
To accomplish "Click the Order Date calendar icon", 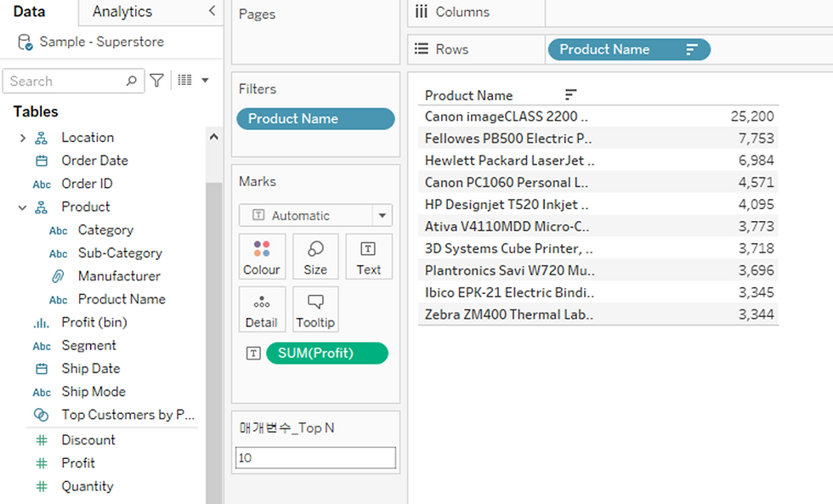I will [42, 161].
